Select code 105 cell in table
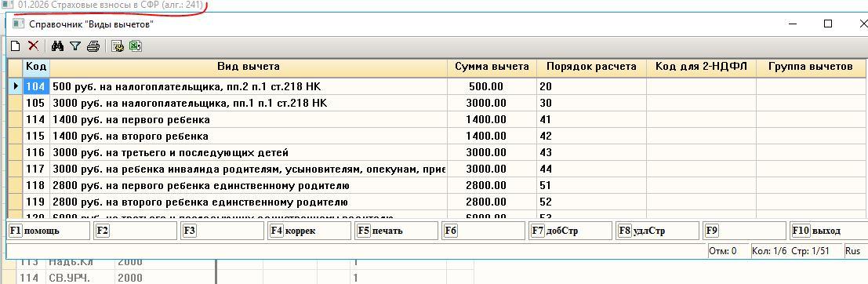 point(36,103)
